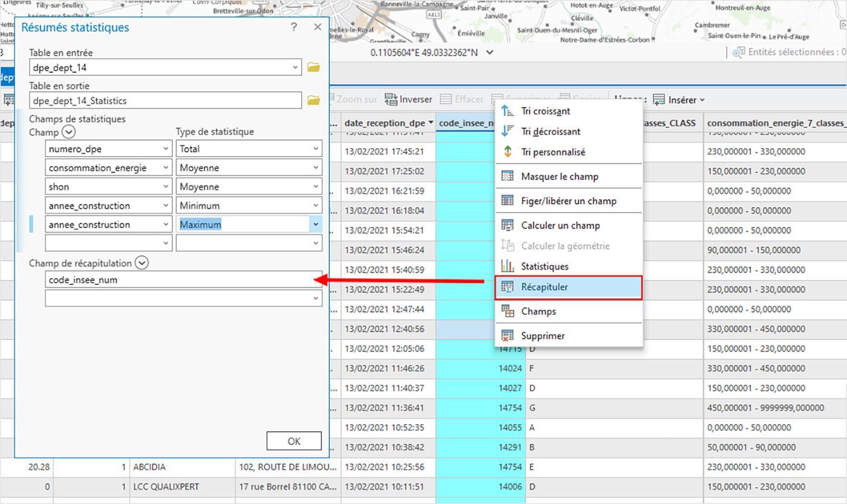
Task: Select Masquer le champ
Action: (569, 177)
